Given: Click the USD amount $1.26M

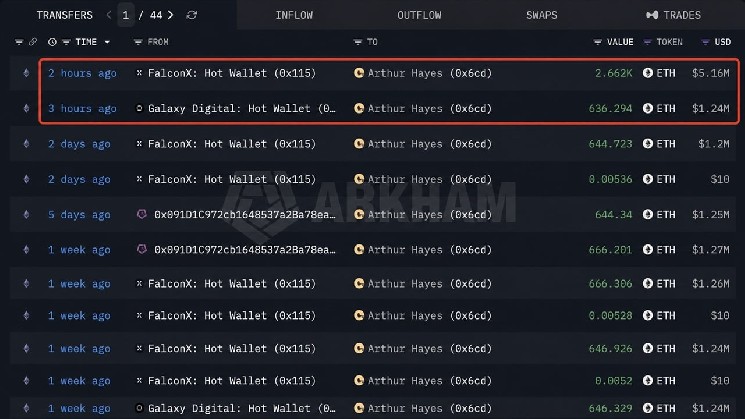Looking at the screenshot, I should pos(711,284).
